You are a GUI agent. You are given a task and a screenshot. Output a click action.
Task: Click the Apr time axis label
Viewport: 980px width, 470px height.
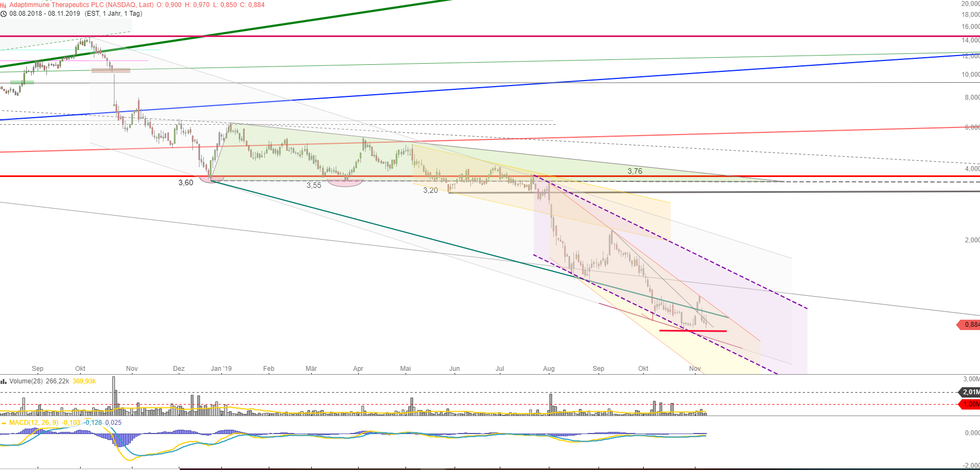click(358, 369)
